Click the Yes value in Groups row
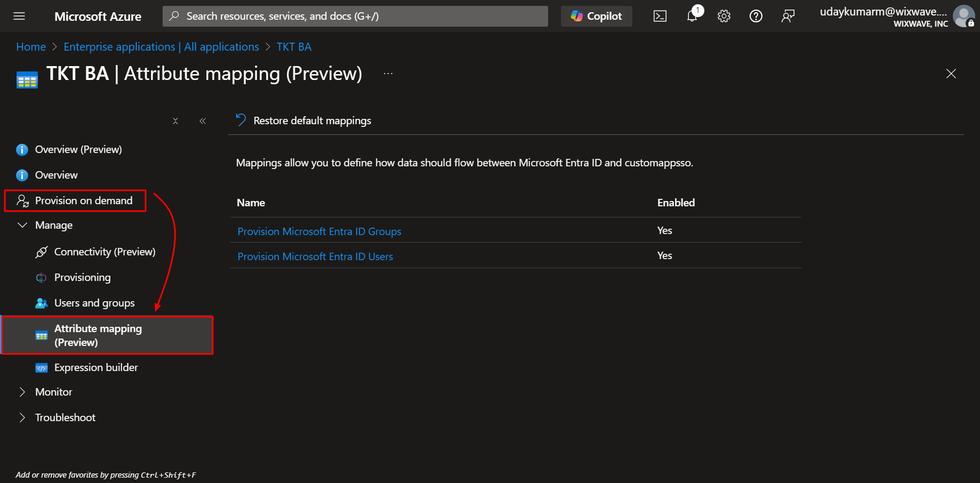Viewport: 980px width, 483px height. tap(664, 230)
